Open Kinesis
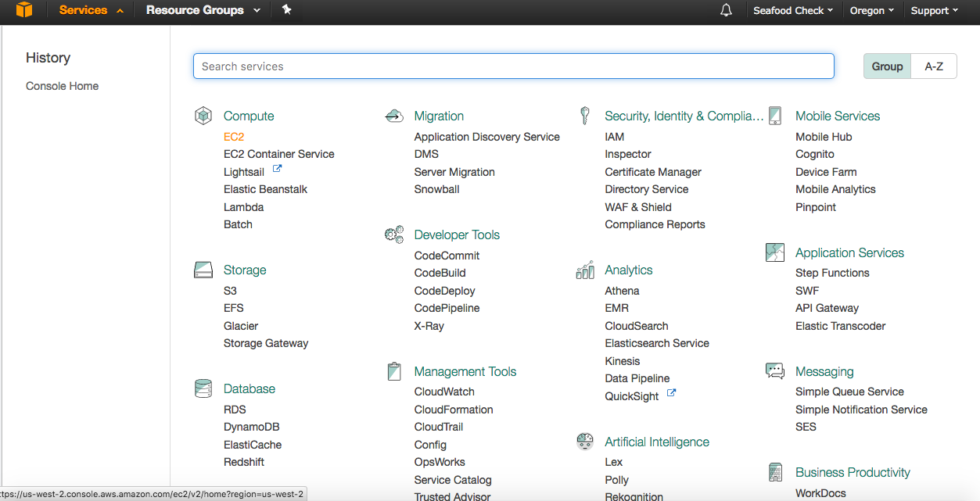The image size is (980, 501). 623,361
